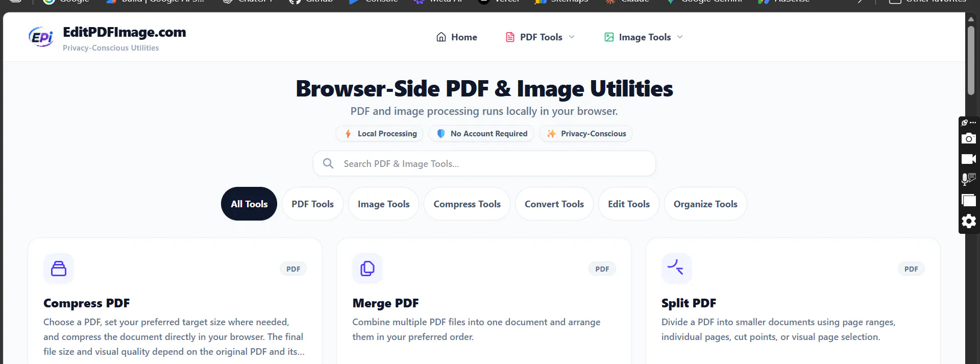Click the Browser-Side PDF & Image Utilities heading

(484, 89)
